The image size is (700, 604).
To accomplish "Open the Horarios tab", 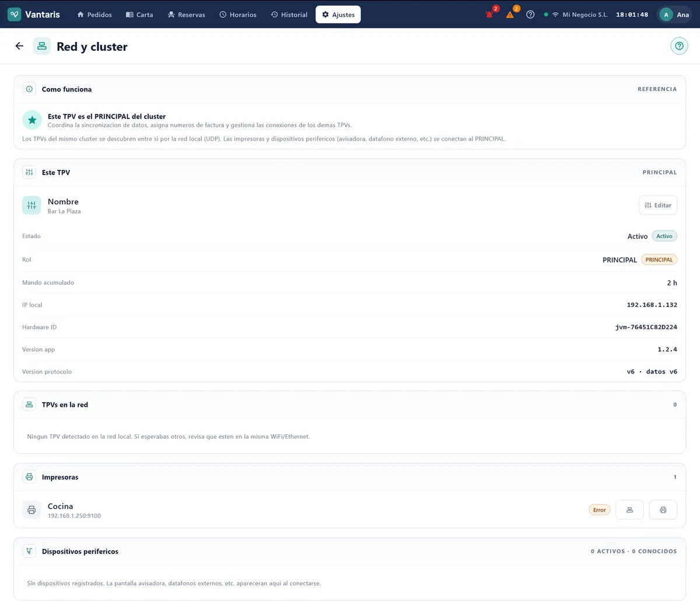I will point(238,15).
